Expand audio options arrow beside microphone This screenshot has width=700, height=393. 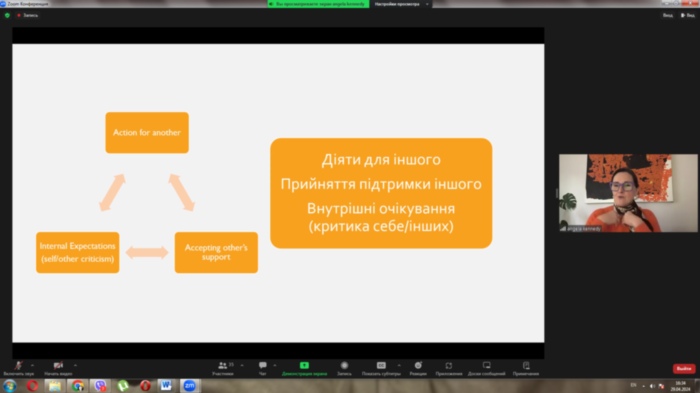point(32,365)
